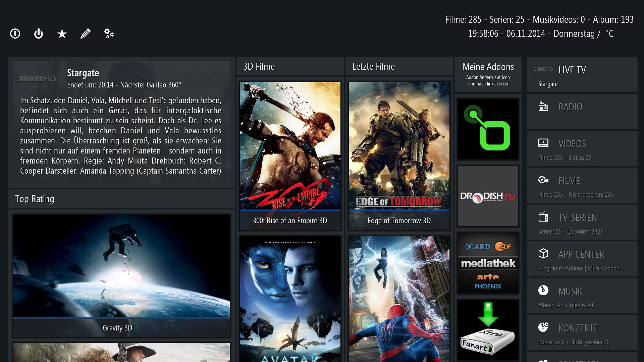The image size is (644, 362).
Task: Launch the green Zattoo-style addon icon
Action: pos(488,129)
